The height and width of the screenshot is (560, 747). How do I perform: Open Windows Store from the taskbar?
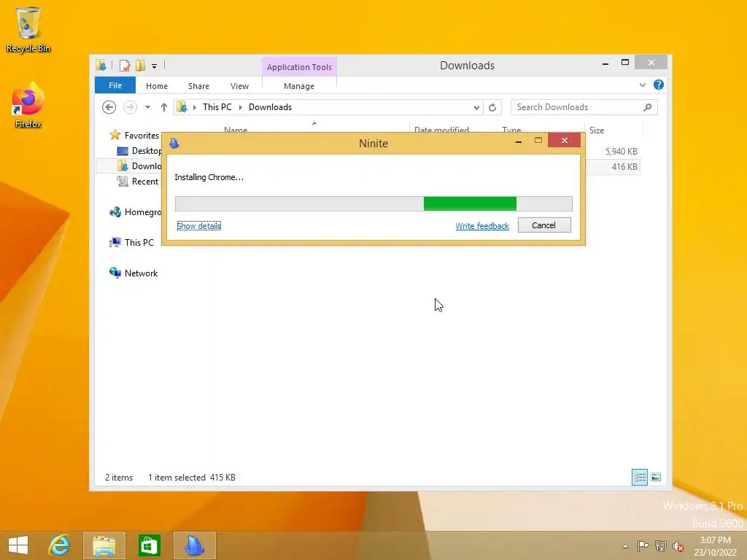(x=149, y=545)
